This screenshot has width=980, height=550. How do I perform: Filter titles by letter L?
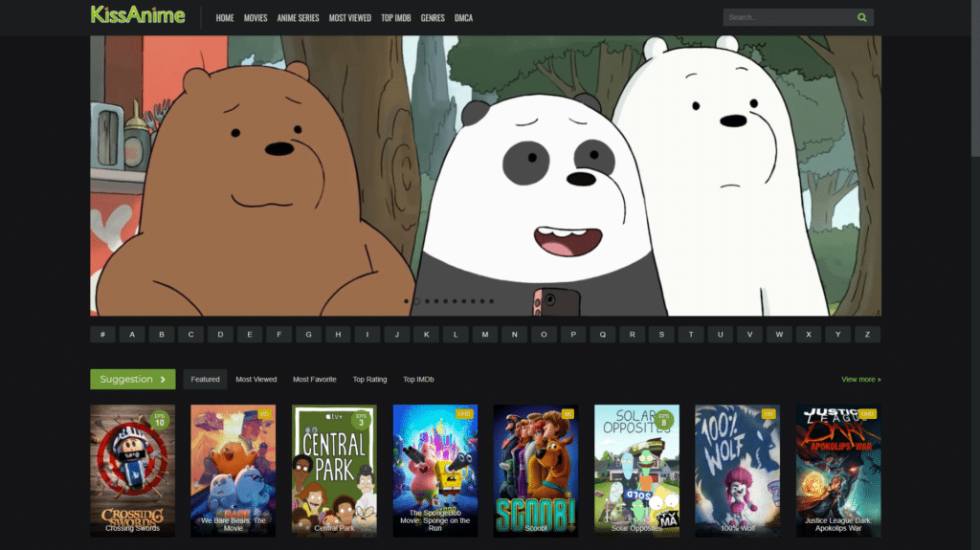tap(456, 335)
